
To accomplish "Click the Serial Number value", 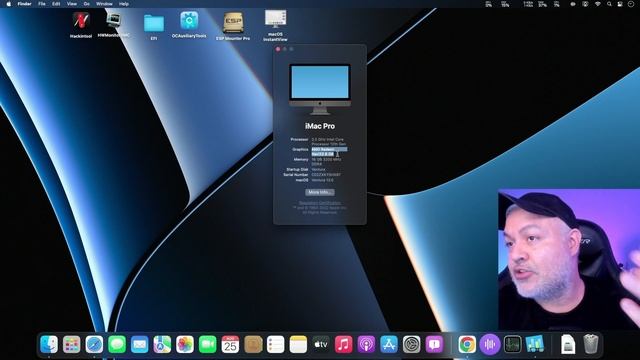I will point(326,175).
